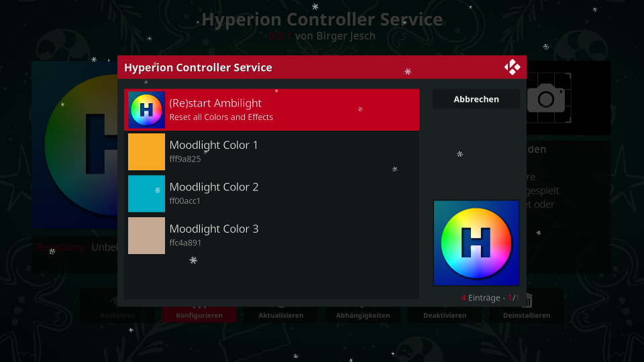Click the beige Moodlight Color 3 swatch
Screen dimensions: 644x362
pyautogui.click(x=147, y=235)
